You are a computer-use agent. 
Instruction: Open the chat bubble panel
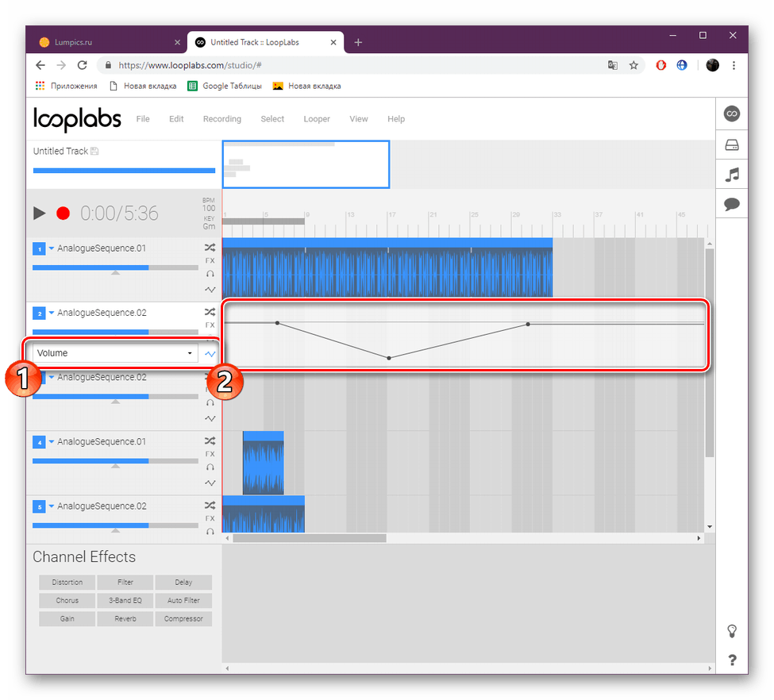coord(732,204)
